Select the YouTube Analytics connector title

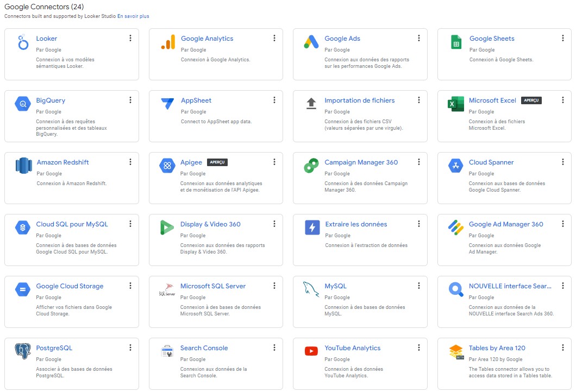point(352,348)
